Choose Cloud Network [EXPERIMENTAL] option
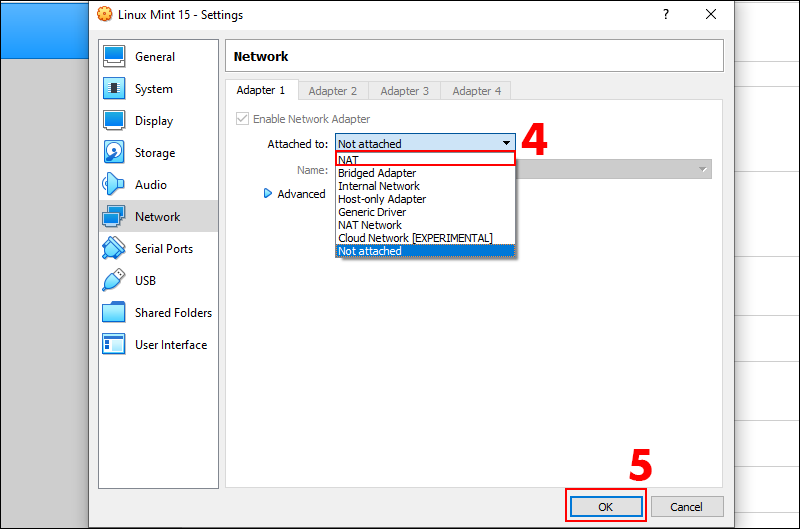This screenshot has width=800, height=529. point(425,238)
